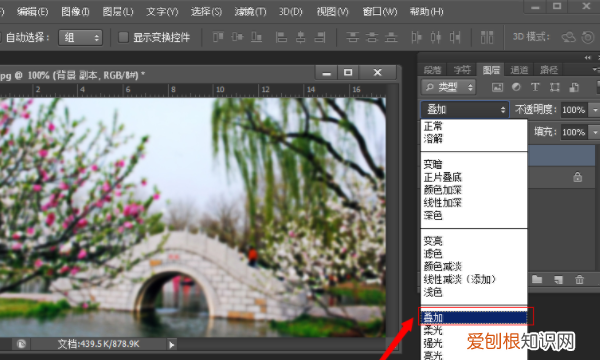
Task: Distribute horizontal centers icon
Action: point(435,37)
